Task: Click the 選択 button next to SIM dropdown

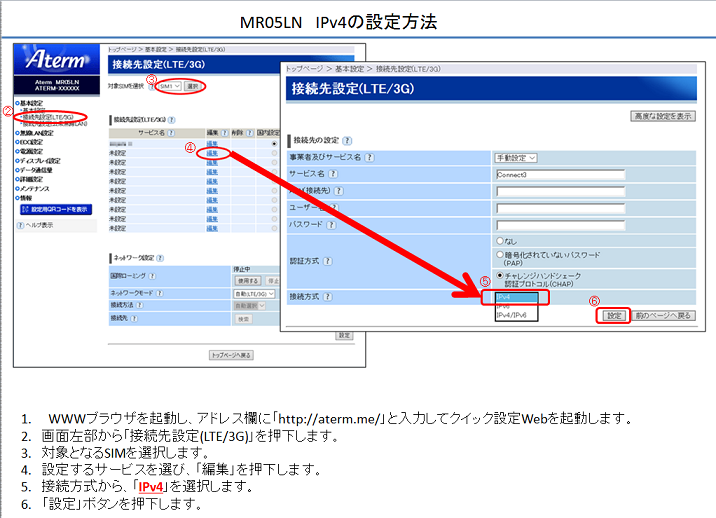Action: click(193, 86)
